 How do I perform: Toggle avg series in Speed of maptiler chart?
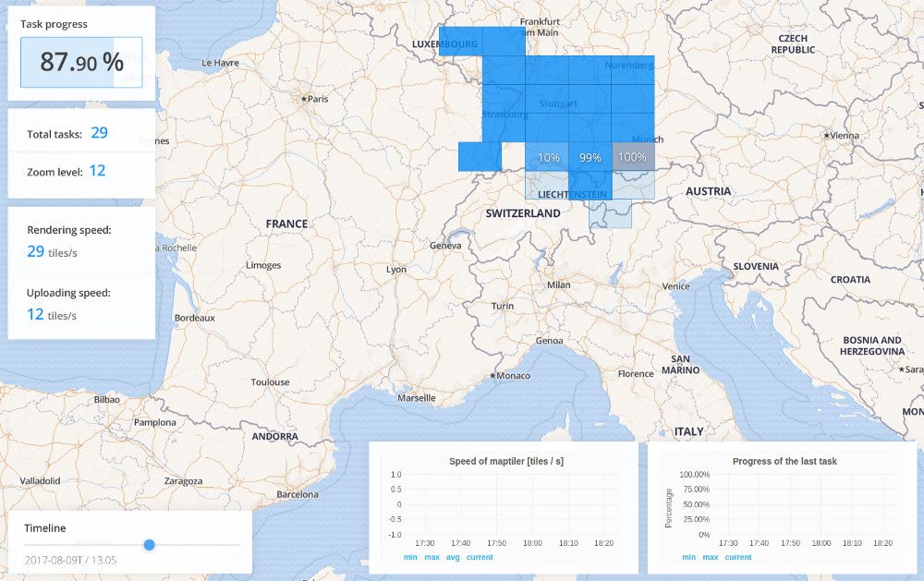(x=453, y=557)
